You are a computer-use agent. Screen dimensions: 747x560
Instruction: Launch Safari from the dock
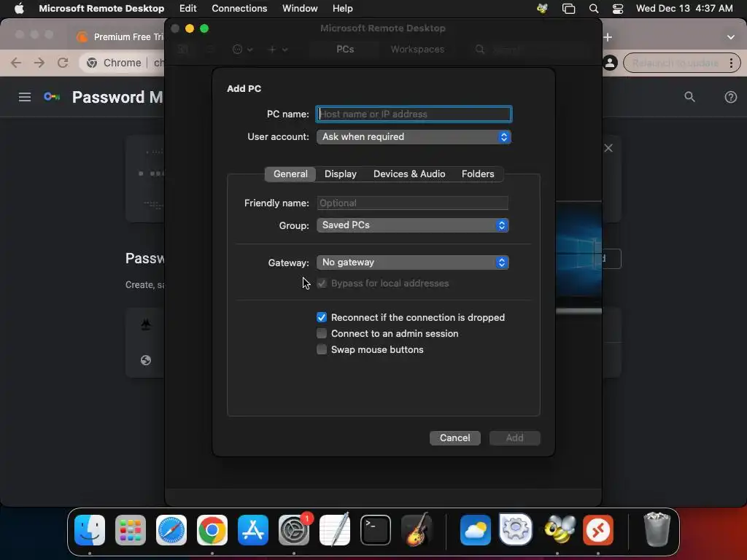point(171,530)
